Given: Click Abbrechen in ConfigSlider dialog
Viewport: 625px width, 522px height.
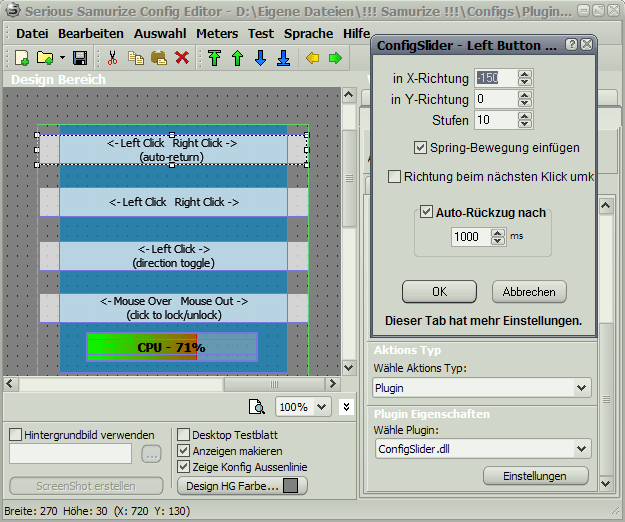Looking at the screenshot, I should click(529, 292).
